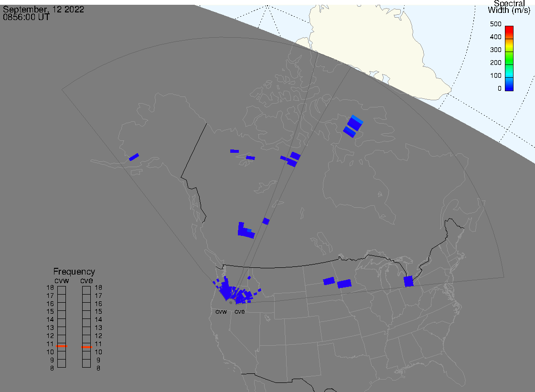
Task: Click the 100 label on the color scale
Action: pyautogui.click(x=496, y=76)
